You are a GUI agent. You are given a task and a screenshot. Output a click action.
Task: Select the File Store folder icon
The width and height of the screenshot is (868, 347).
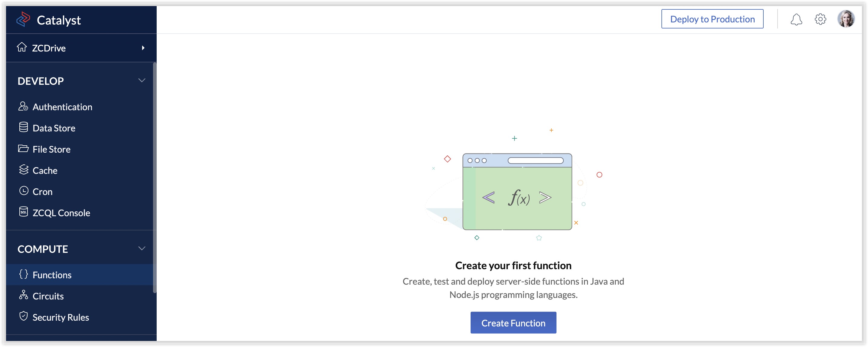click(23, 149)
